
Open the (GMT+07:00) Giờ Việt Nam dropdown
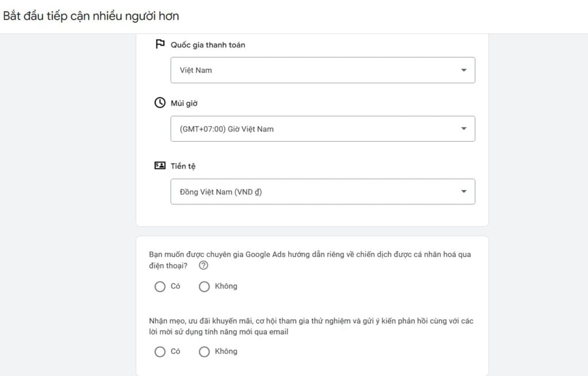323,129
